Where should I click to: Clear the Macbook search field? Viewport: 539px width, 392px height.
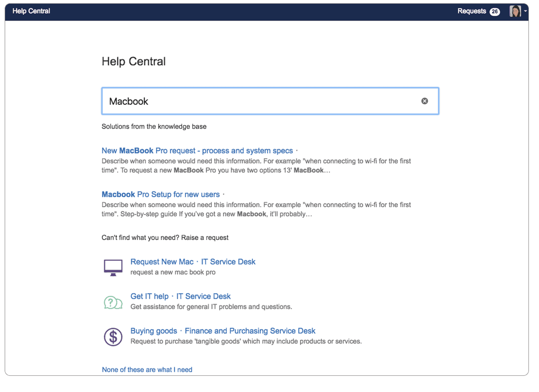424,101
